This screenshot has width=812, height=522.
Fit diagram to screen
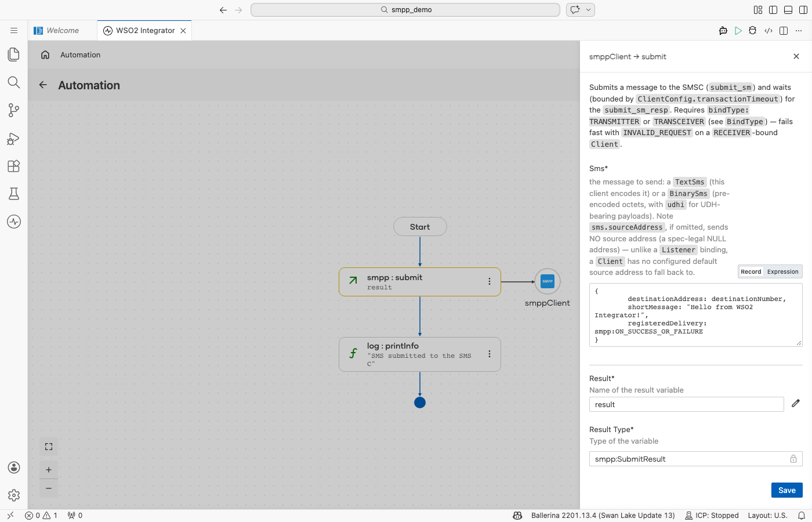point(49,447)
